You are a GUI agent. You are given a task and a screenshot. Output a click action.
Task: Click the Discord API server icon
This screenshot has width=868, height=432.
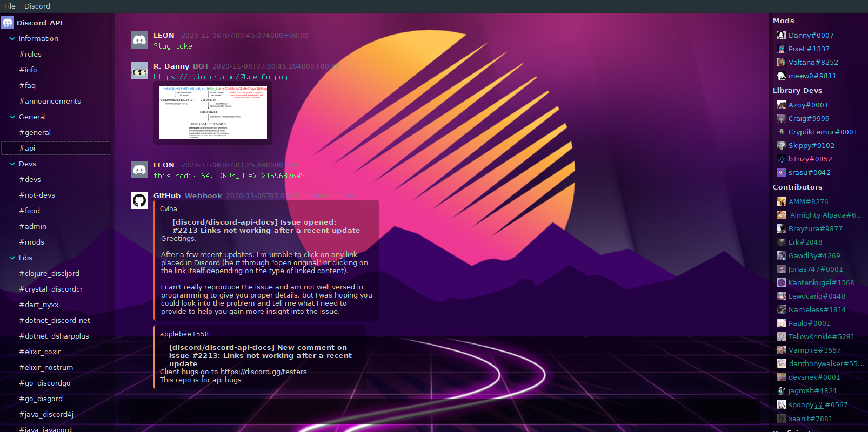(x=8, y=23)
